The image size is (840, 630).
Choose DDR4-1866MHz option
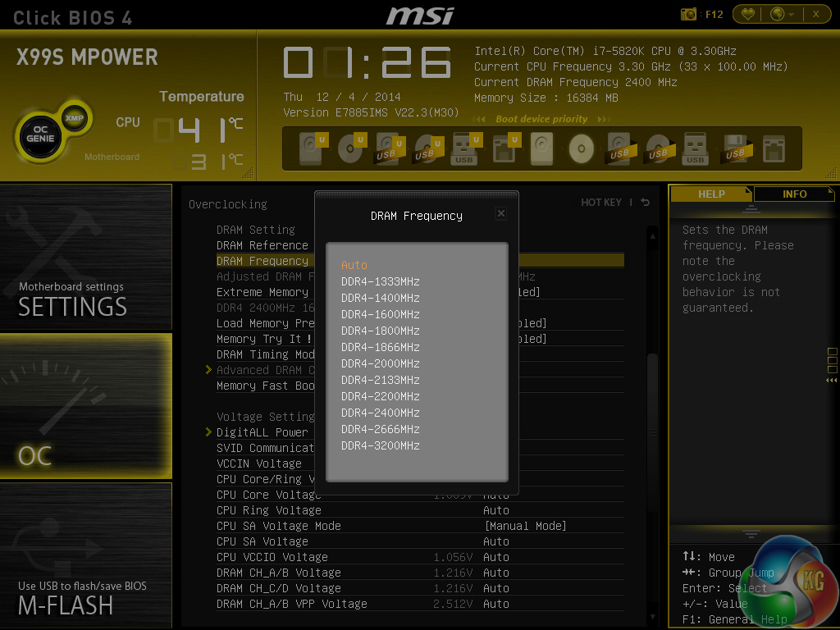click(x=381, y=347)
